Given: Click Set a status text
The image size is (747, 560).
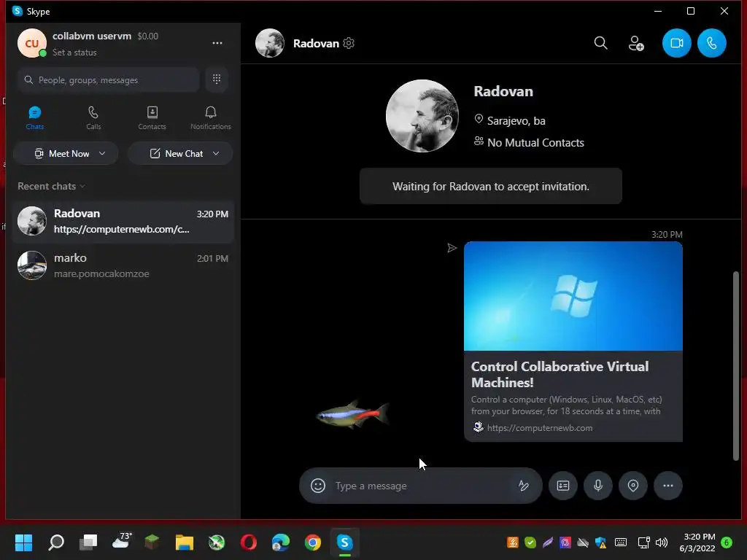Looking at the screenshot, I should coord(74,52).
